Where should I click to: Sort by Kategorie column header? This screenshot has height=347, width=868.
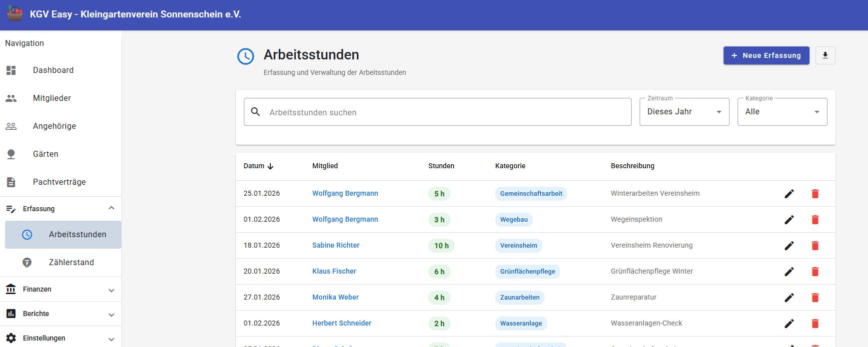click(510, 166)
